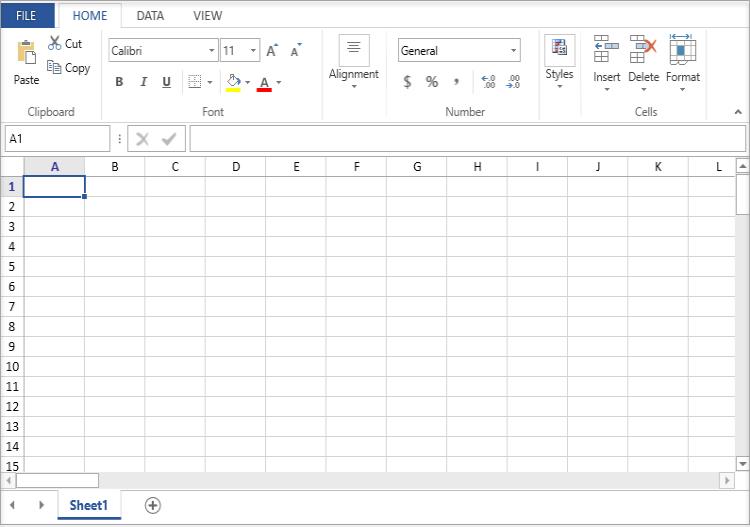The image size is (750, 527).
Task: Click the Name Box showing A1
Action: point(57,139)
